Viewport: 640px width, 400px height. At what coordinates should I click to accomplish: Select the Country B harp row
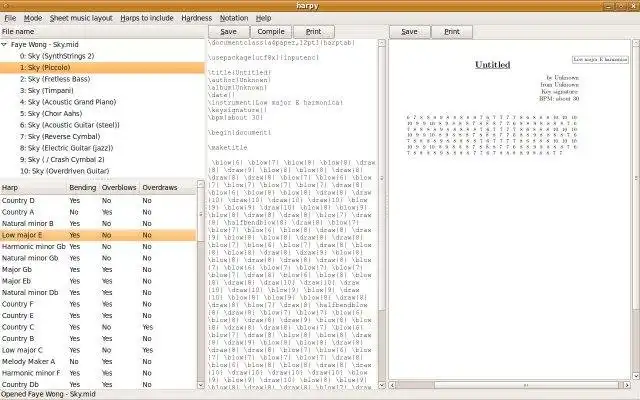tap(98, 338)
